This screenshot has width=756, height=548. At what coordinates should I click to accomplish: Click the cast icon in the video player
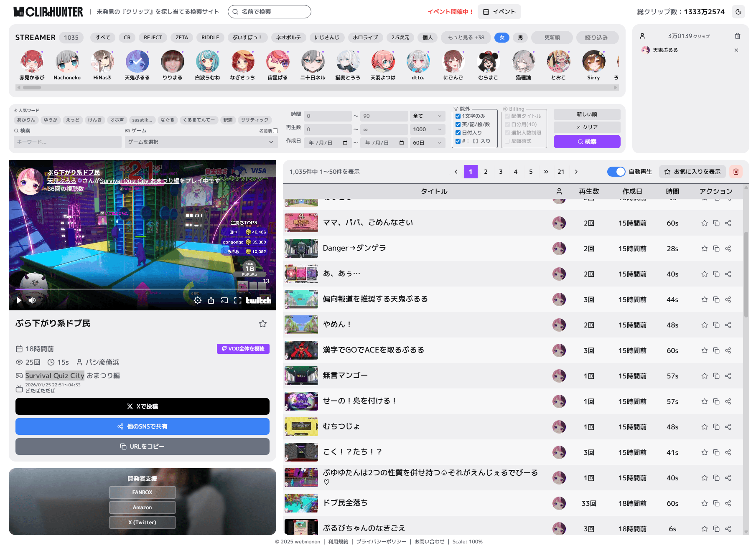[224, 300]
